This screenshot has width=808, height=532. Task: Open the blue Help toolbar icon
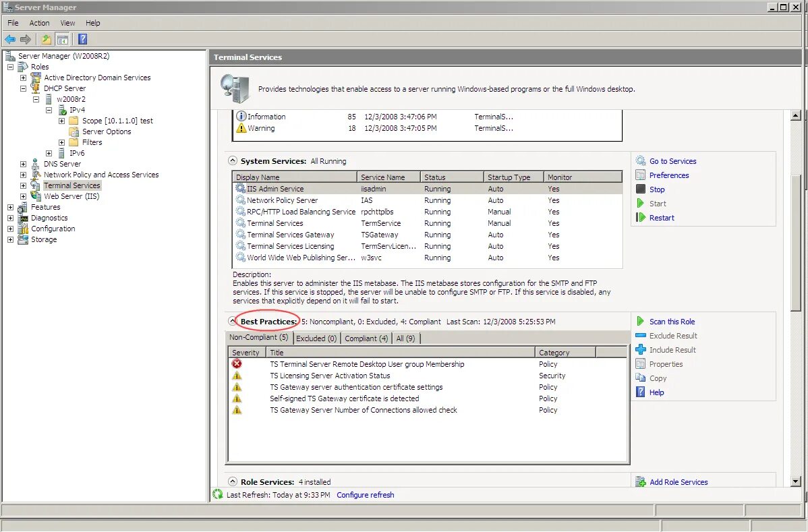(x=82, y=39)
